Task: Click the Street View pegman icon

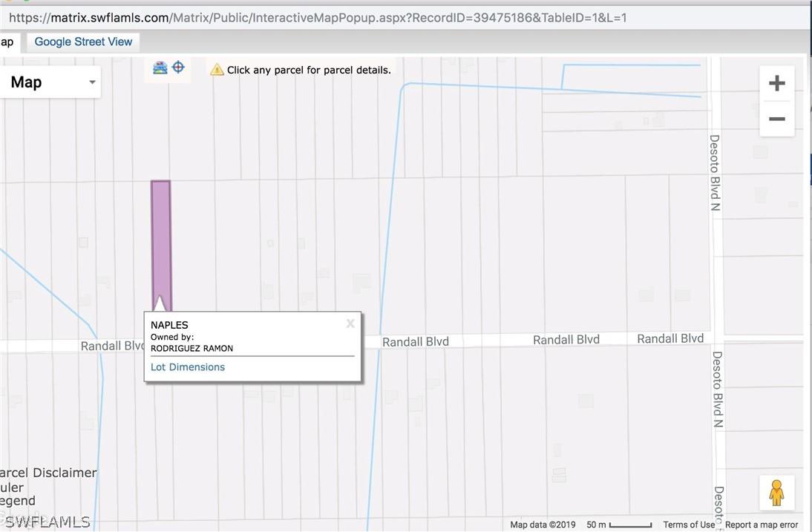Action: [x=776, y=493]
